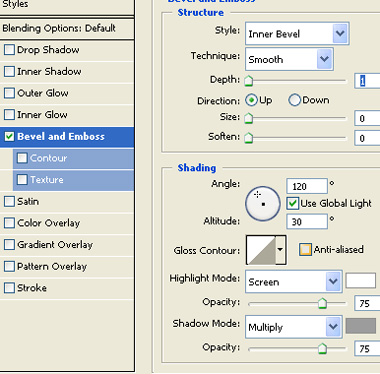Click the Highlight Opacity slider handle

point(322,303)
